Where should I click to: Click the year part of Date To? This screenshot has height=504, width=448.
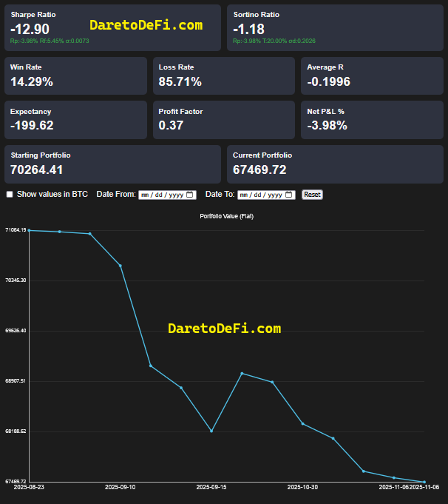click(275, 195)
